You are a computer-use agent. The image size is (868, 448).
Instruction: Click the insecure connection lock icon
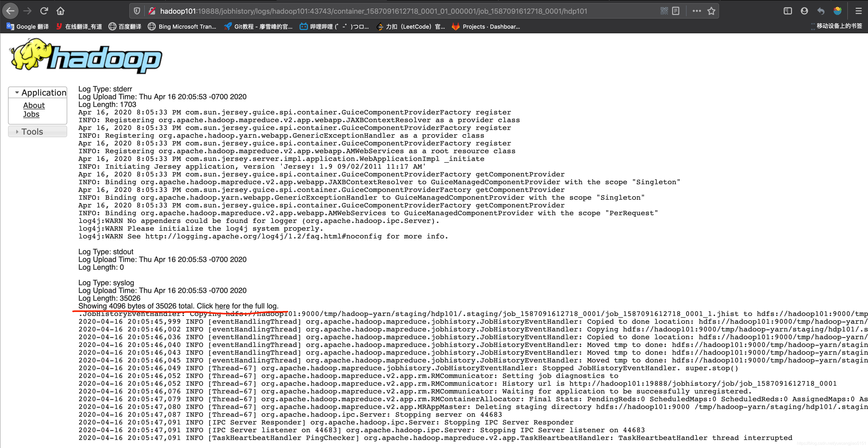pos(152,11)
